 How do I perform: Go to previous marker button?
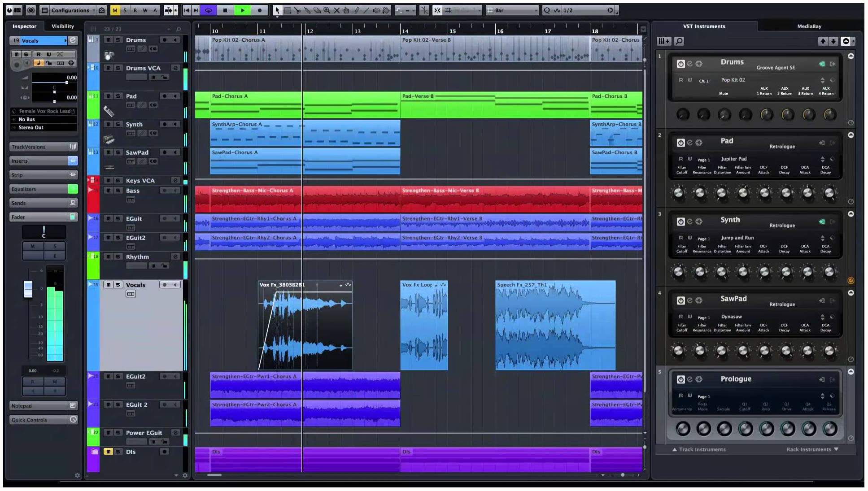187,10
